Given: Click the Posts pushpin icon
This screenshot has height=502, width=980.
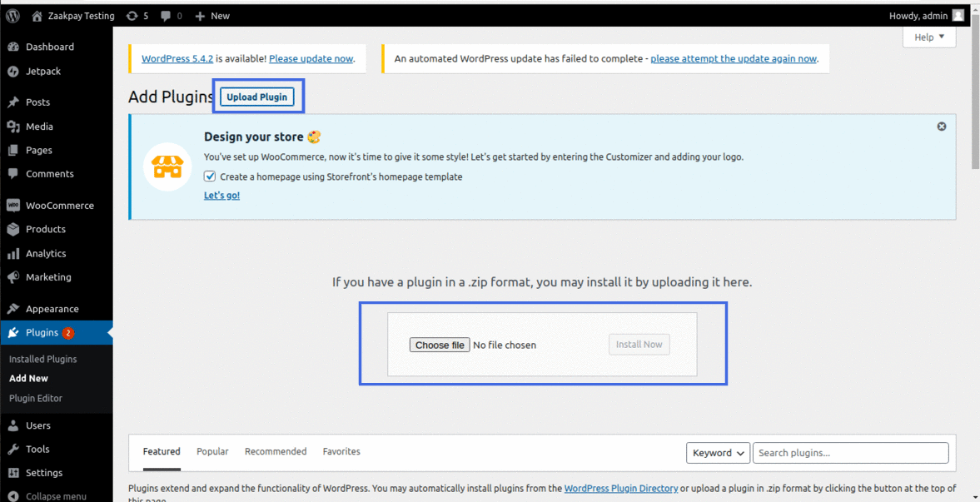Looking at the screenshot, I should point(13,102).
